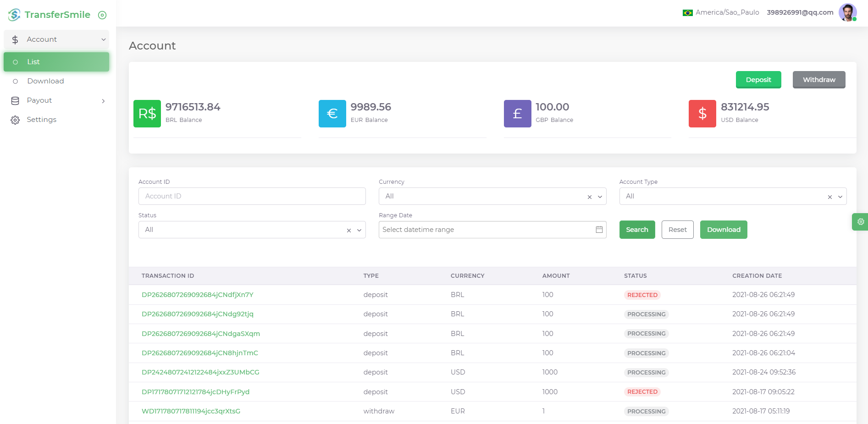Expand the Status dropdown

(x=359, y=231)
